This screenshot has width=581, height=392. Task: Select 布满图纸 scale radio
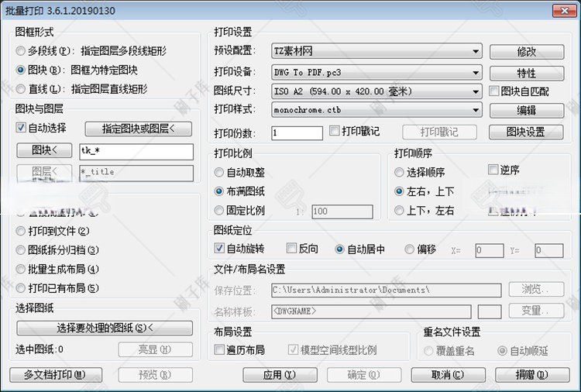(x=219, y=191)
